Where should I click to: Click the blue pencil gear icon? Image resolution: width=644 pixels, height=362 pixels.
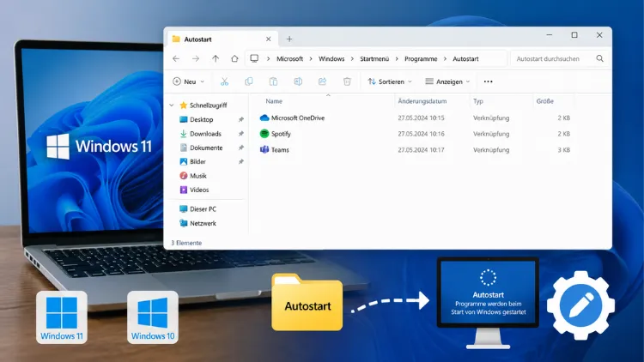click(580, 305)
